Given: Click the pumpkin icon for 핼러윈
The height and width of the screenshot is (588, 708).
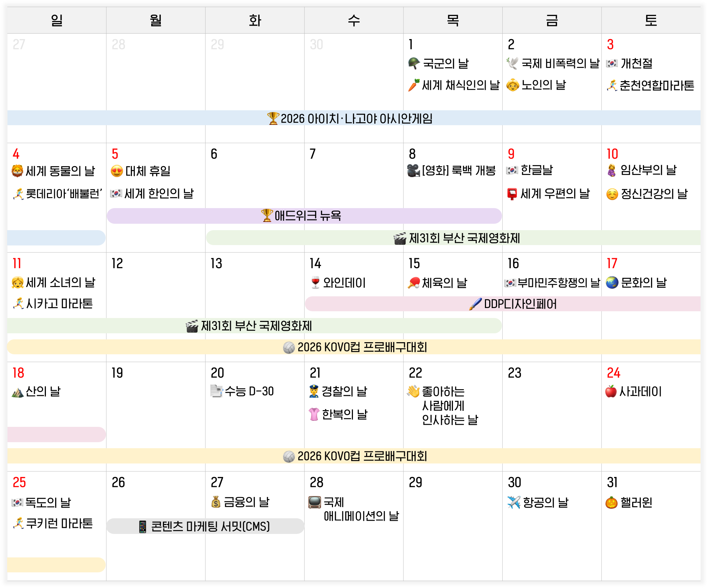Looking at the screenshot, I should coord(611,502).
